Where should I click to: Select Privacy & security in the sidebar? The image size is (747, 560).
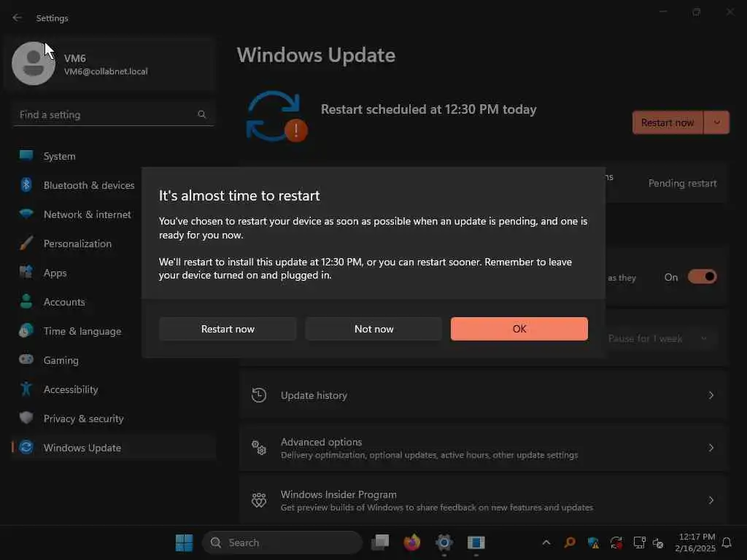click(113, 418)
